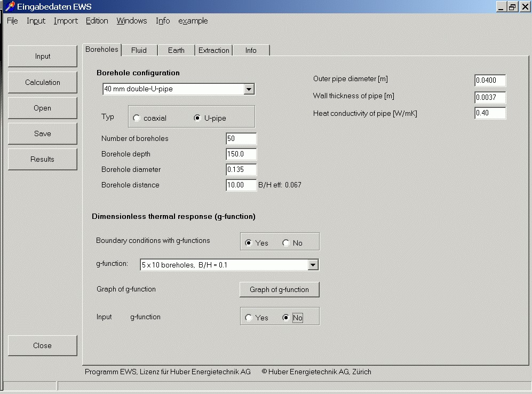Restore the window using title bar button
Viewport: 532px width, 394px height.
[x=512, y=6]
